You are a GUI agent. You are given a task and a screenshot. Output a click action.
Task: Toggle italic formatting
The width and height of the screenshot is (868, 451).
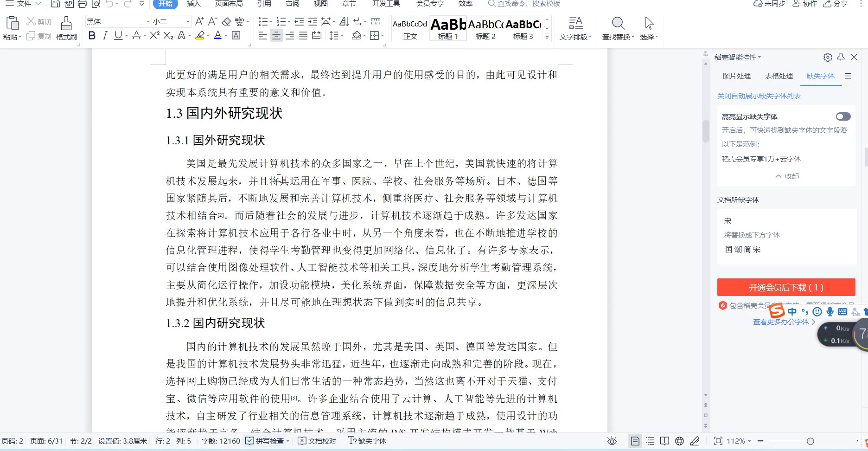(x=105, y=36)
